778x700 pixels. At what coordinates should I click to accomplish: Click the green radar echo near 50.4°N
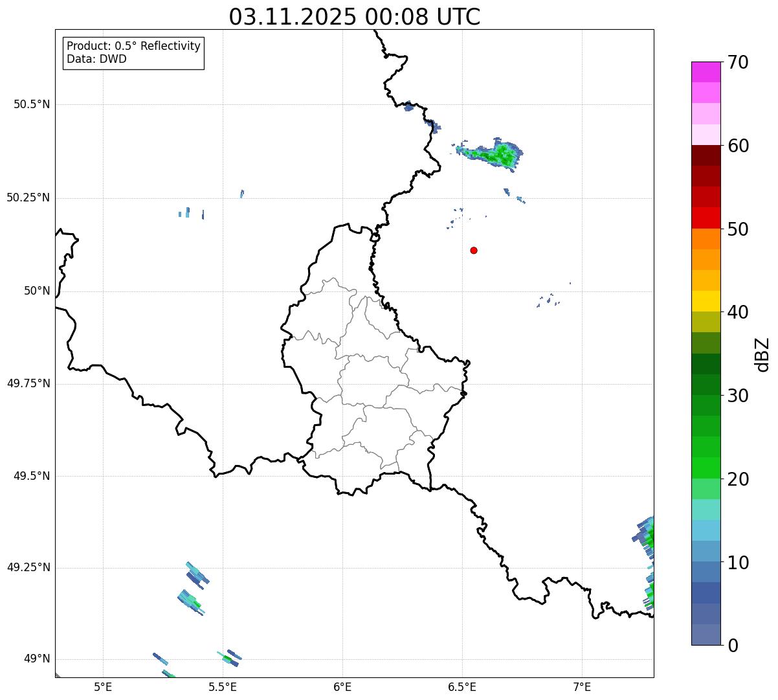pos(490,153)
